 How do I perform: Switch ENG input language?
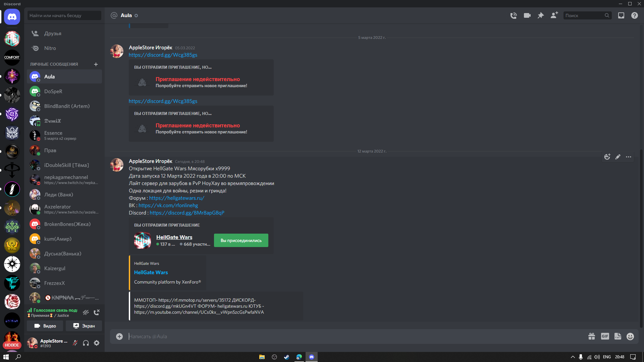[x=607, y=357]
